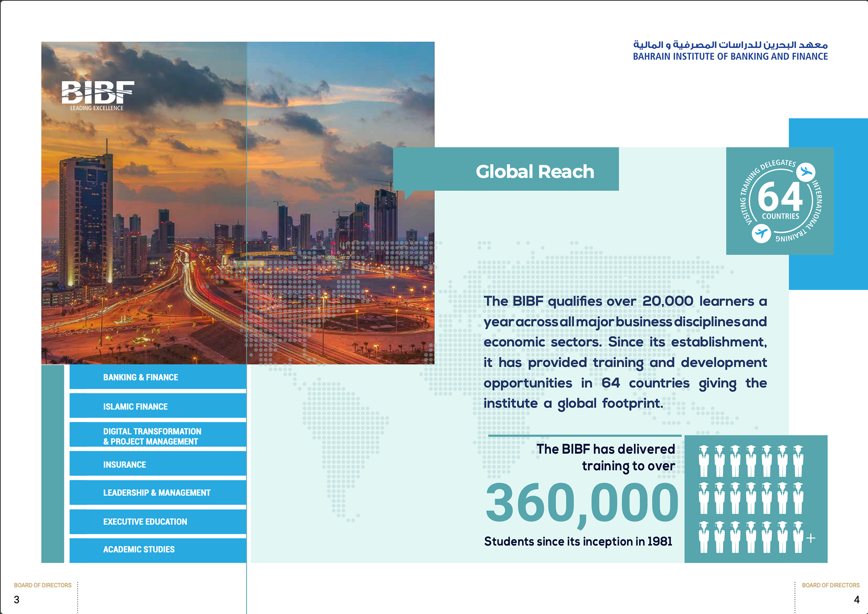Open Academic Studies
Viewport: 868px width, 614px height.
coord(158,549)
